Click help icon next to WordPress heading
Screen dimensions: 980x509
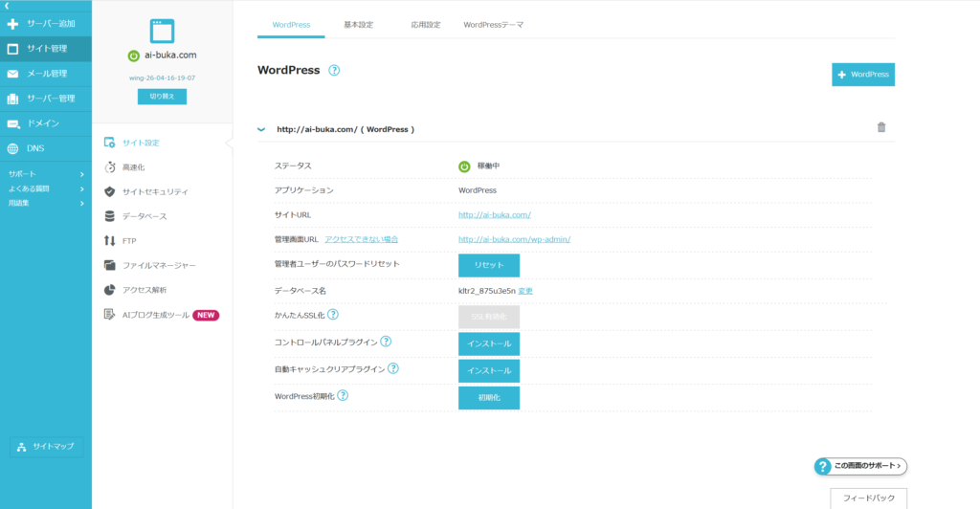[x=334, y=70]
